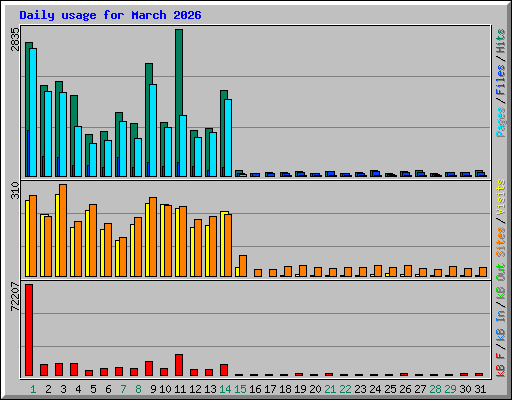
Task: Click day 11 on the x-axis
Action: click(180, 389)
